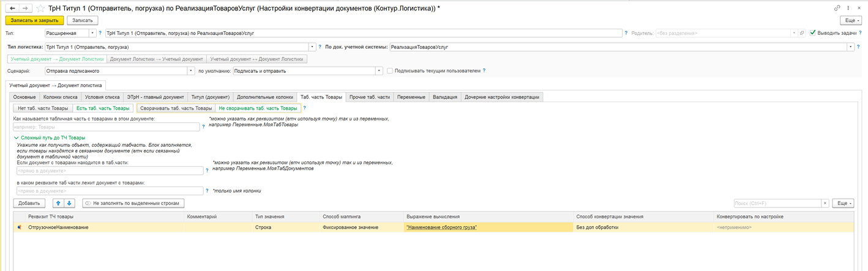
Task: Add this form to favorites via star
Action: (x=41, y=8)
